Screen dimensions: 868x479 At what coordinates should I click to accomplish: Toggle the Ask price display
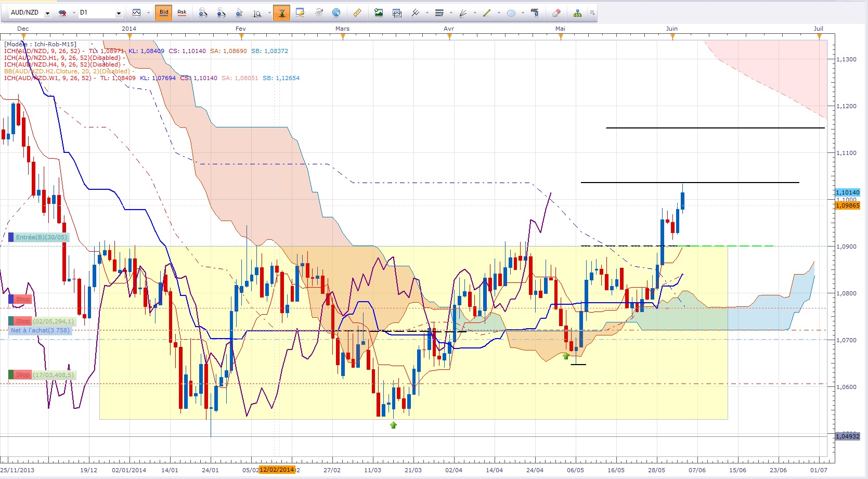click(x=182, y=12)
